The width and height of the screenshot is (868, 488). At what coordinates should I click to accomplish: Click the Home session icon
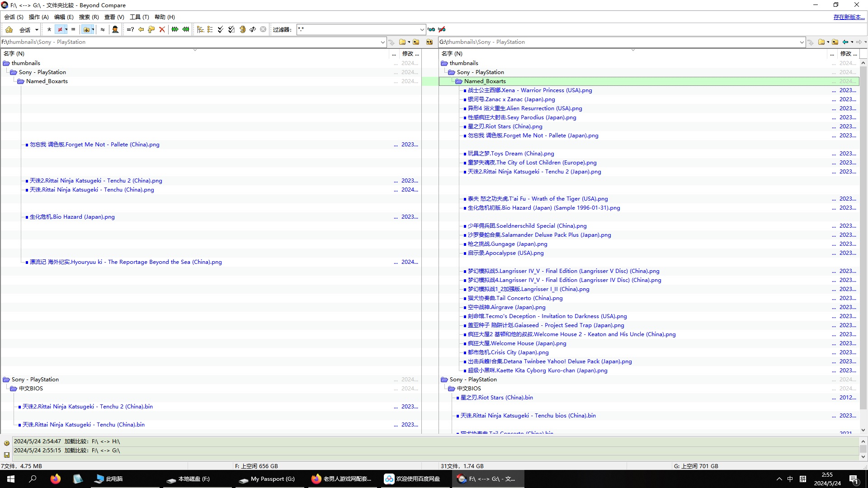tap(9, 29)
